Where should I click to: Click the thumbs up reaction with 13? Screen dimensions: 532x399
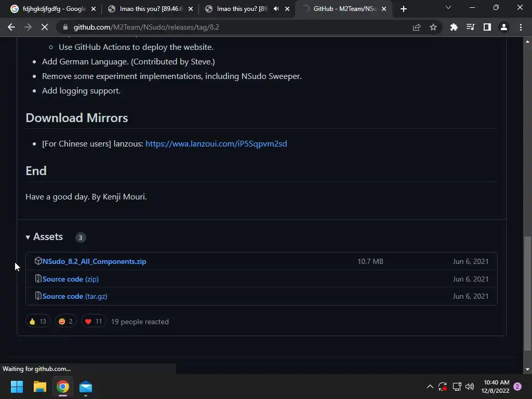[37, 321]
